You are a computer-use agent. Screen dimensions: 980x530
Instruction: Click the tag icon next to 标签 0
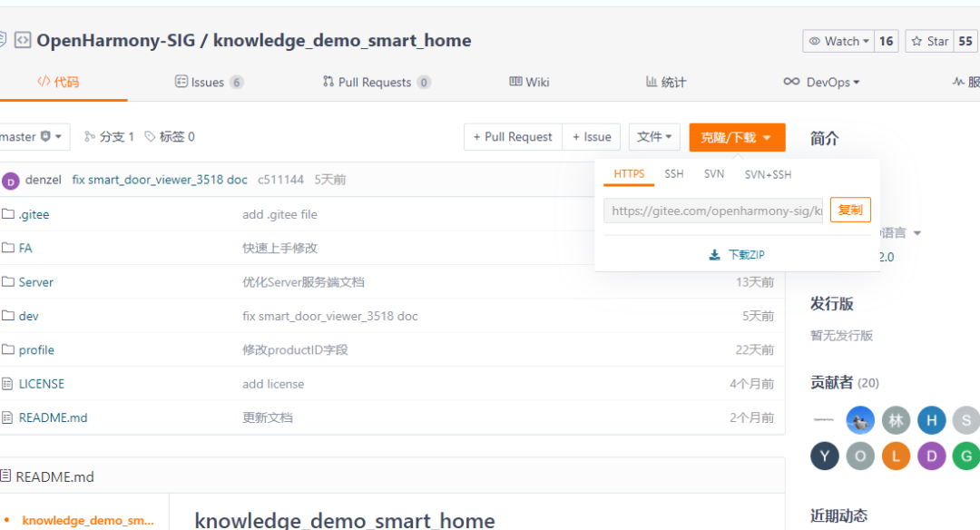(x=150, y=136)
